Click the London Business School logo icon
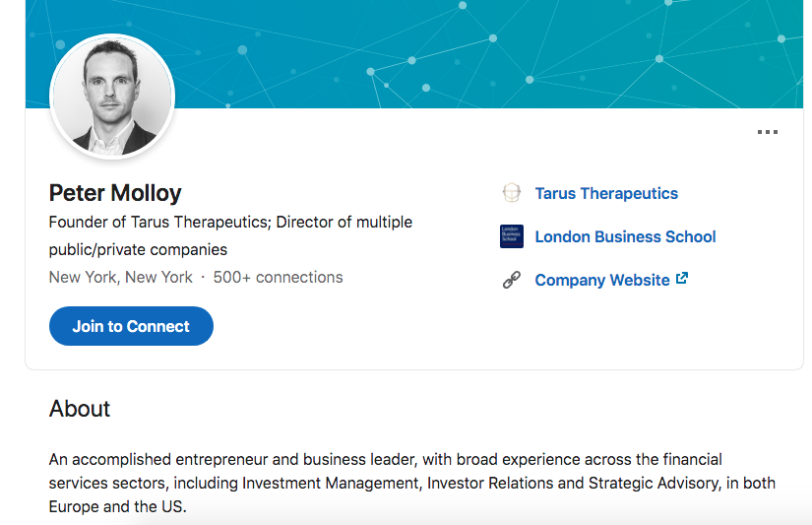 (512, 236)
